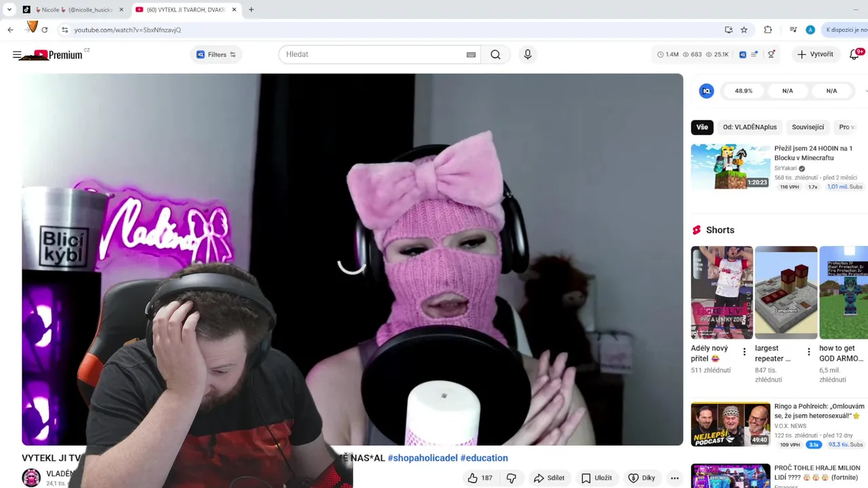Screen dimensions: 868x488
Task: Open more options for largest repeater short
Action: (x=808, y=352)
